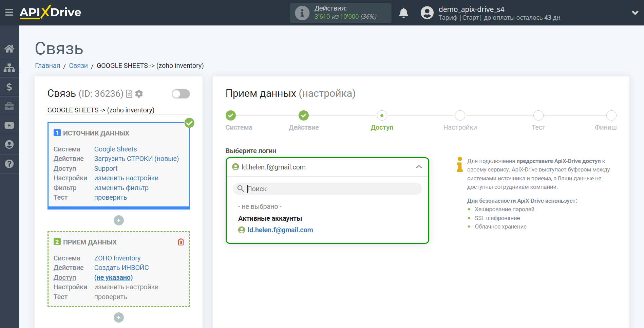Select the - не выбрано - option
This screenshot has width=644, height=328.
click(260, 206)
